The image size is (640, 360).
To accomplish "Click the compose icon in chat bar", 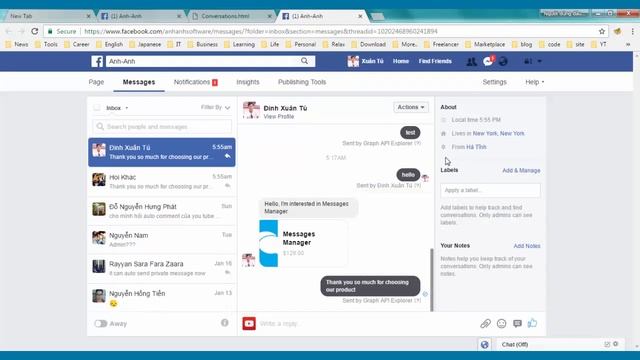I will 607,344.
